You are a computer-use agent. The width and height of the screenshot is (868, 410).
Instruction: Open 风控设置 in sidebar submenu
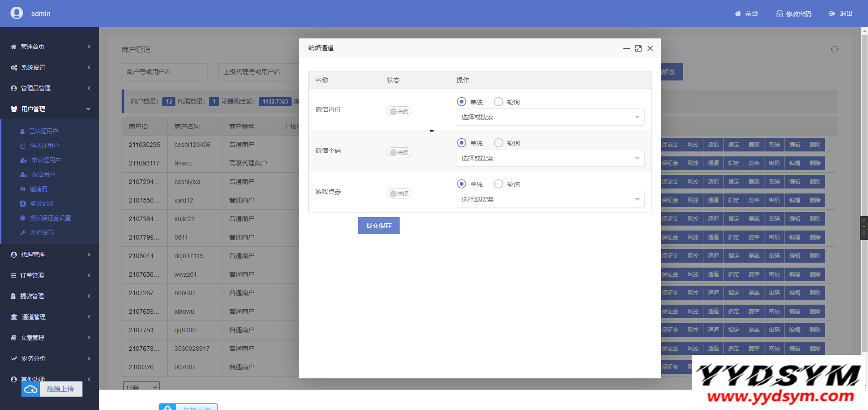click(x=42, y=232)
